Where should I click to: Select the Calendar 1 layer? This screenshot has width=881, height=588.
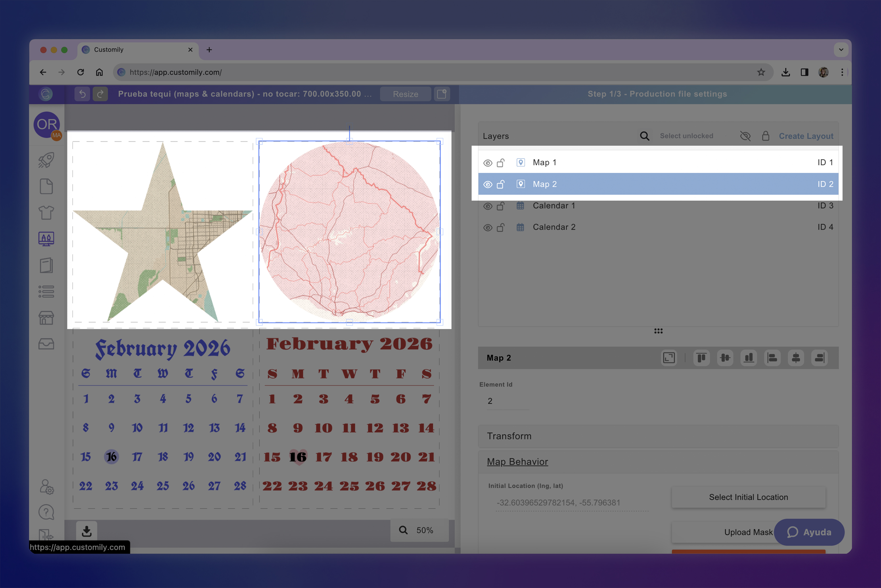(554, 206)
